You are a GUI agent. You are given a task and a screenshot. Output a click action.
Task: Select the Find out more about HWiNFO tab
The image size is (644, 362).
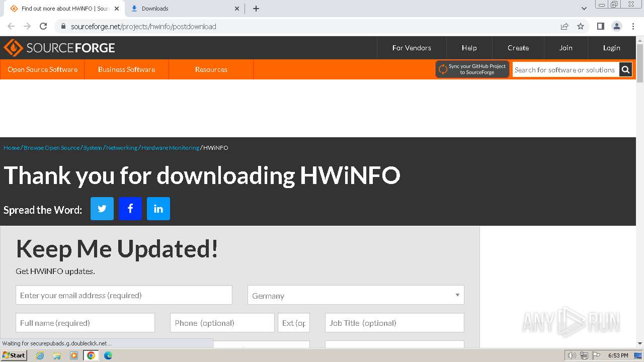pos(64,9)
